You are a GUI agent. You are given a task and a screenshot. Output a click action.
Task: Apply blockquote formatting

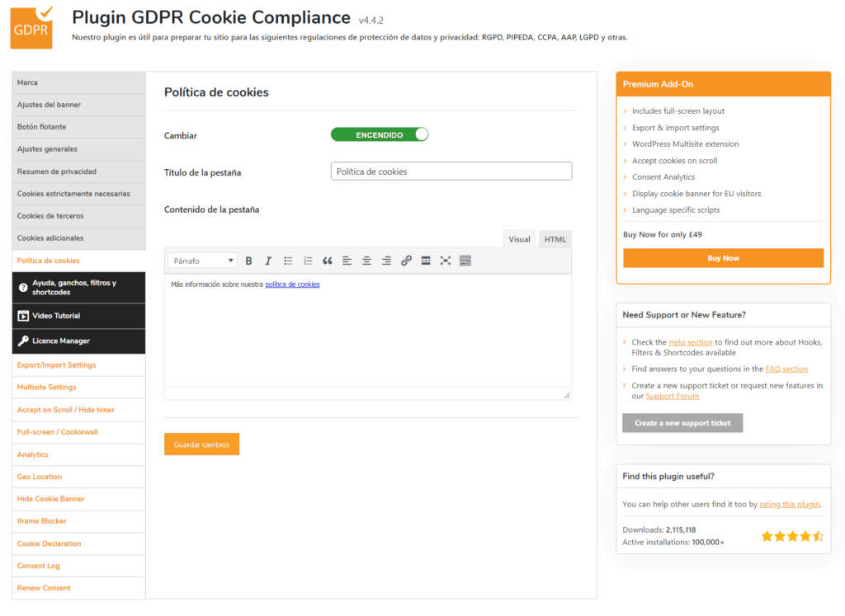tap(328, 261)
